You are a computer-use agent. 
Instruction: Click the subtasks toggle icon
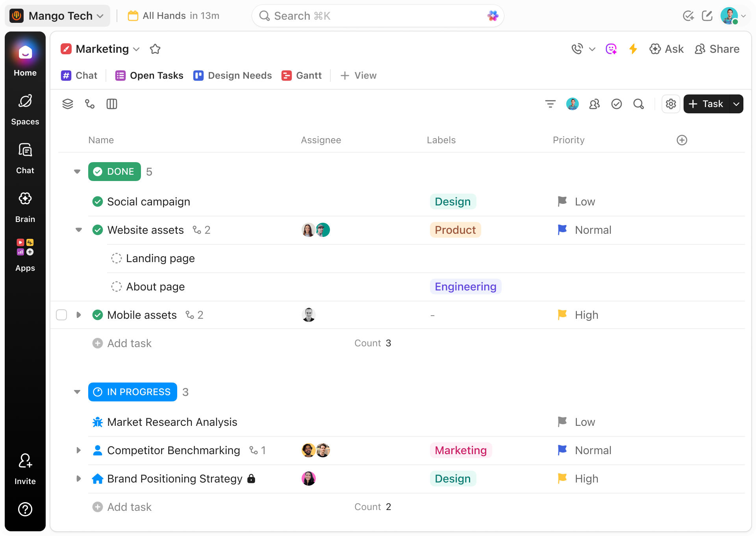tap(90, 104)
